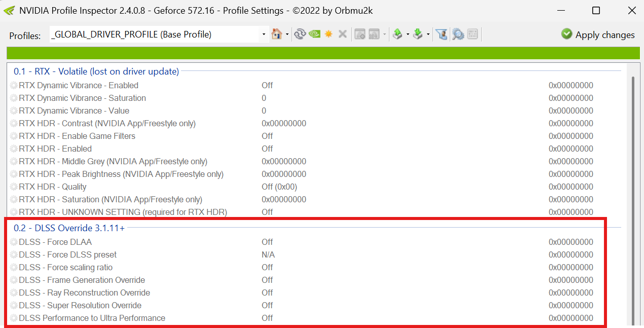Click the Apply changes button
This screenshot has width=644, height=328.
pos(598,34)
